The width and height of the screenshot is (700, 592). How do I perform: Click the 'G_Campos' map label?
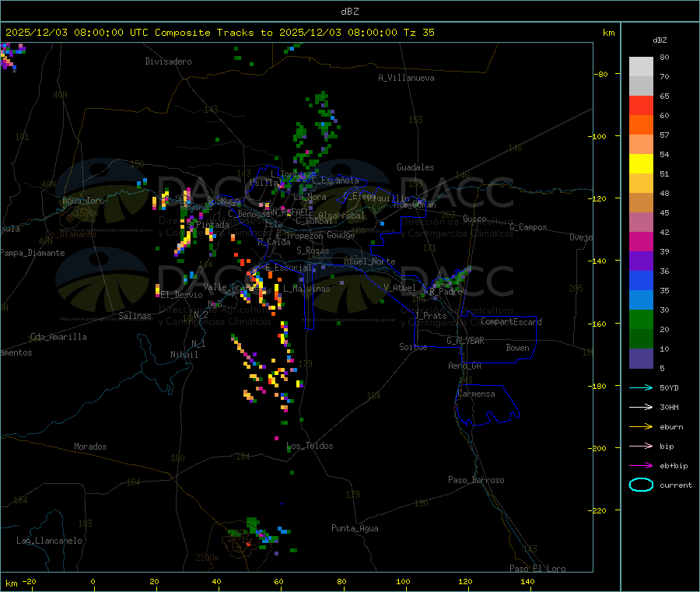click(529, 227)
